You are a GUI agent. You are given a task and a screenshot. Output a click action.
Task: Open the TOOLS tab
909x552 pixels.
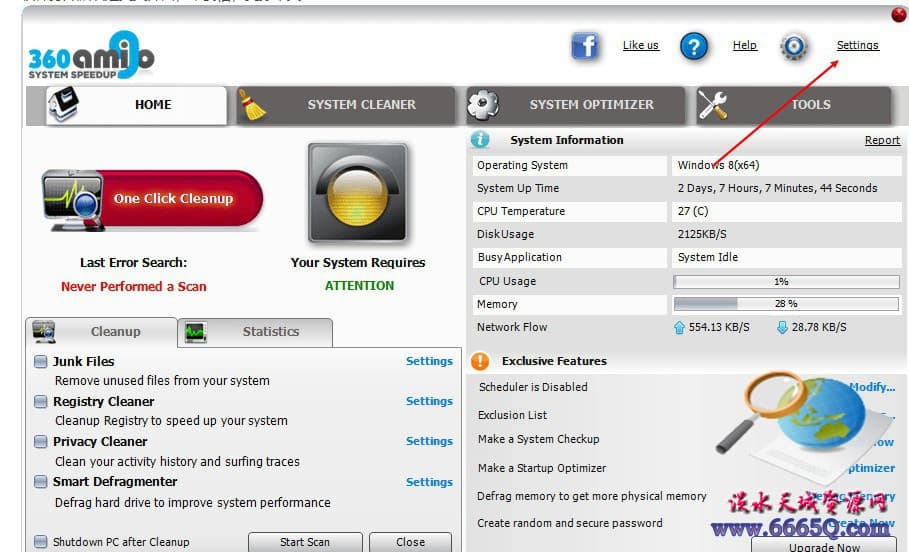(x=794, y=105)
